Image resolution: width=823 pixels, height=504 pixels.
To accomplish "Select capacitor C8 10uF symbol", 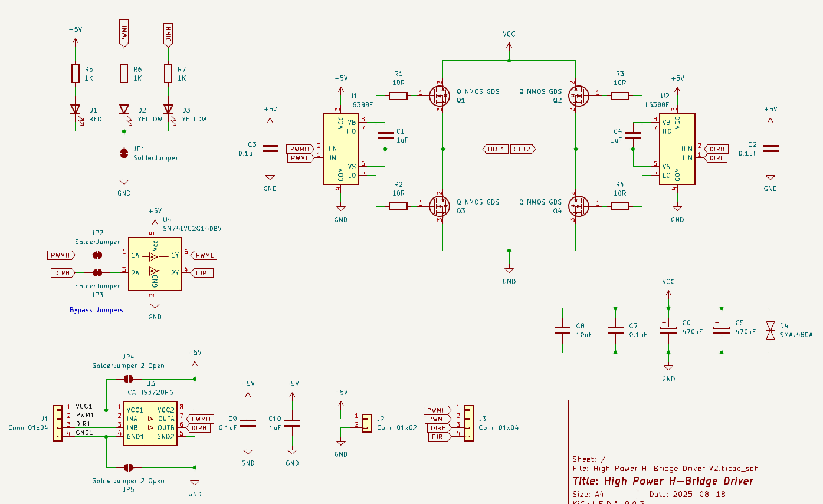I will [x=562, y=330].
